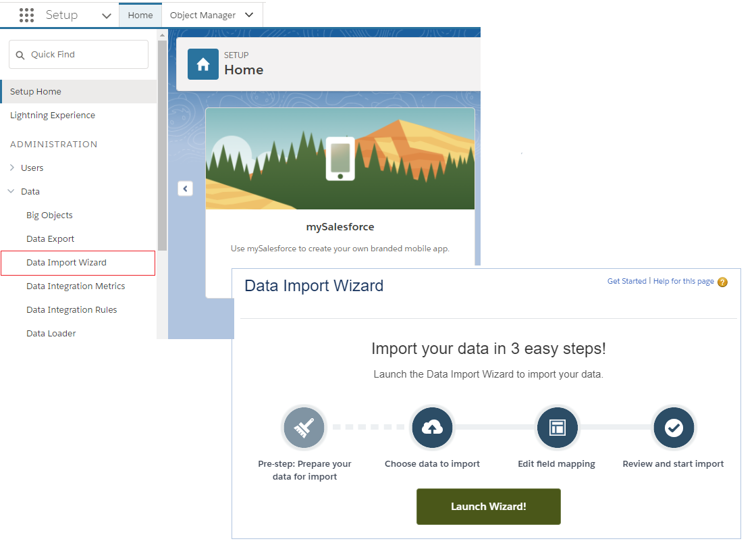Click the Launch Wizard! button
Image resolution: width=756 pixels, height=558 pixels.
[489, 507]
